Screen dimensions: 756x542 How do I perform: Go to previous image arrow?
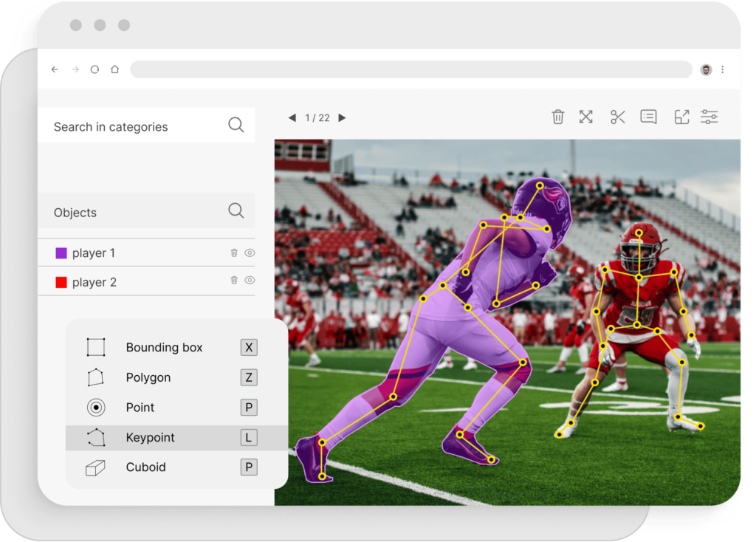(292, 118)
